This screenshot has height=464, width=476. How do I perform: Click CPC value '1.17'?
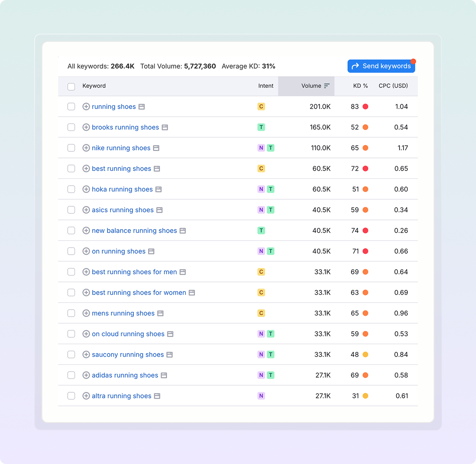[x=403, y=148]
